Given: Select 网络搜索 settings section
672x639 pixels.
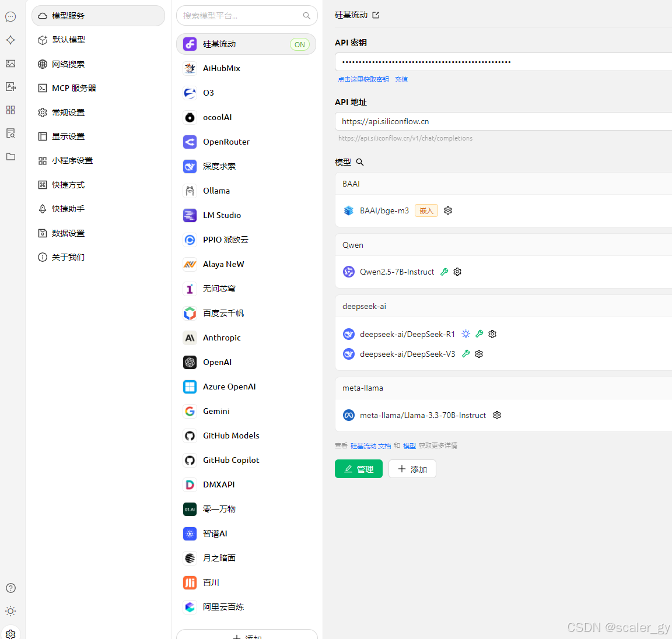Looking at the screenshot, I should [x=98, y=64].
